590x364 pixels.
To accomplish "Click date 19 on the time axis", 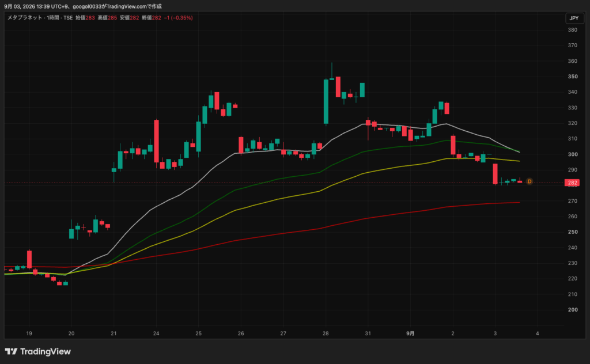I will coord(29,333).
